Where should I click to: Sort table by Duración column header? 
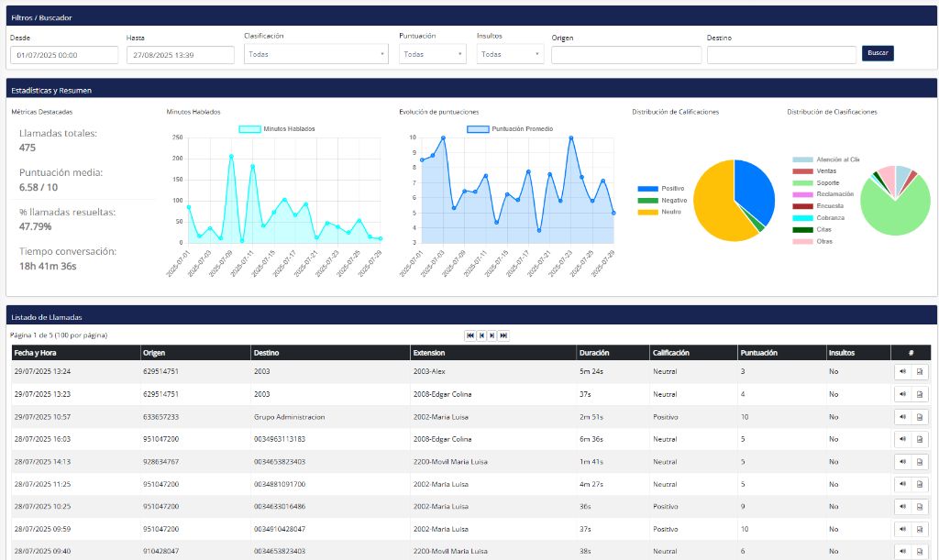pos(593,353)
